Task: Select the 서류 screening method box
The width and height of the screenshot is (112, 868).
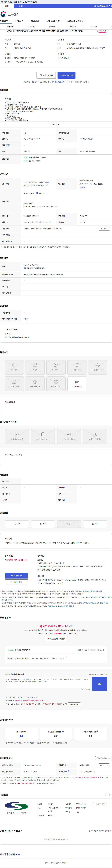Action: pyautogui.click(x=17, y=524)
